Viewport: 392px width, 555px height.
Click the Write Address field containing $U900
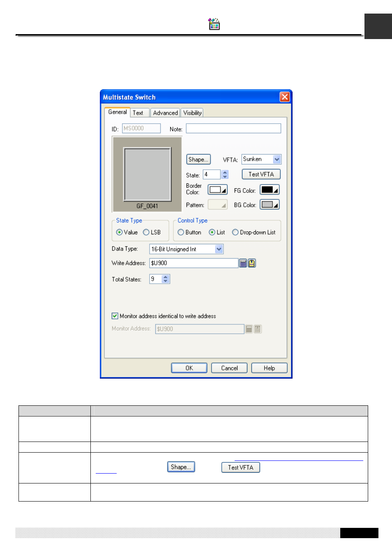coord(194,263)
